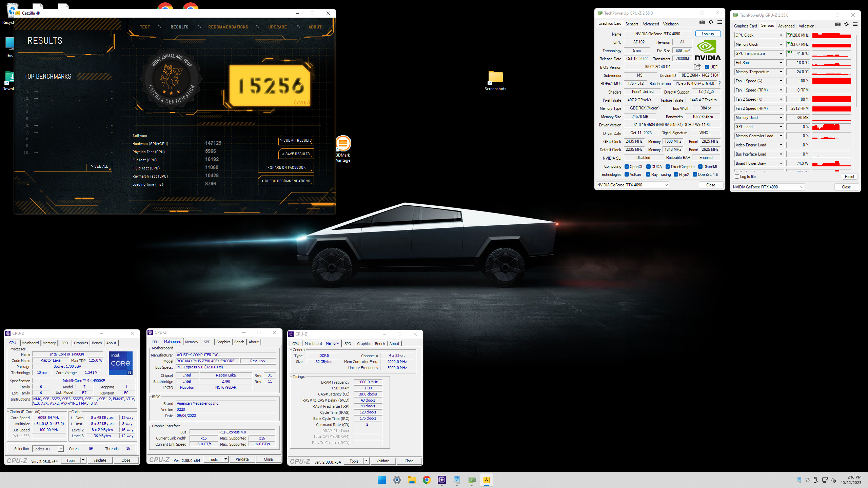
Task: Open Tools dropdown arrow in CPU-Z CPU window
Action: click(83, 460)
